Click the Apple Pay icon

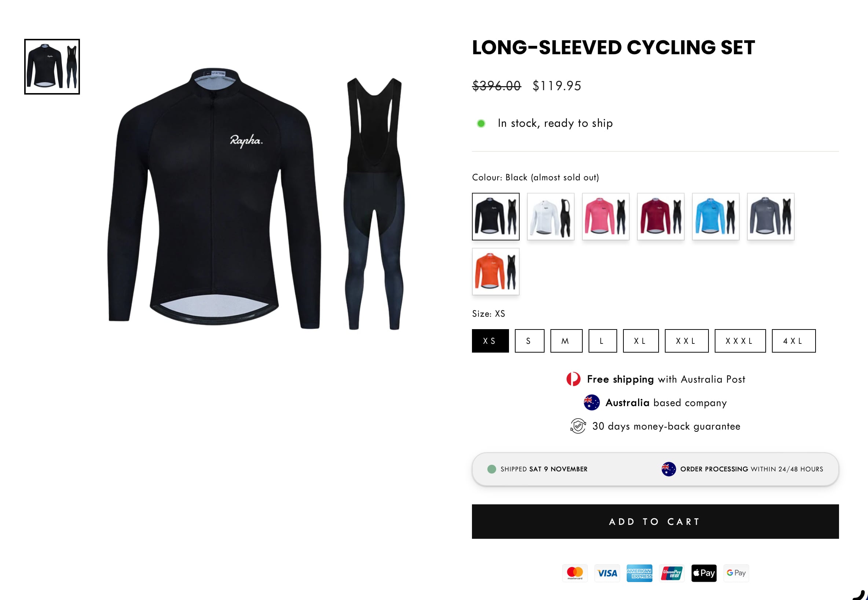coord(704,573)
